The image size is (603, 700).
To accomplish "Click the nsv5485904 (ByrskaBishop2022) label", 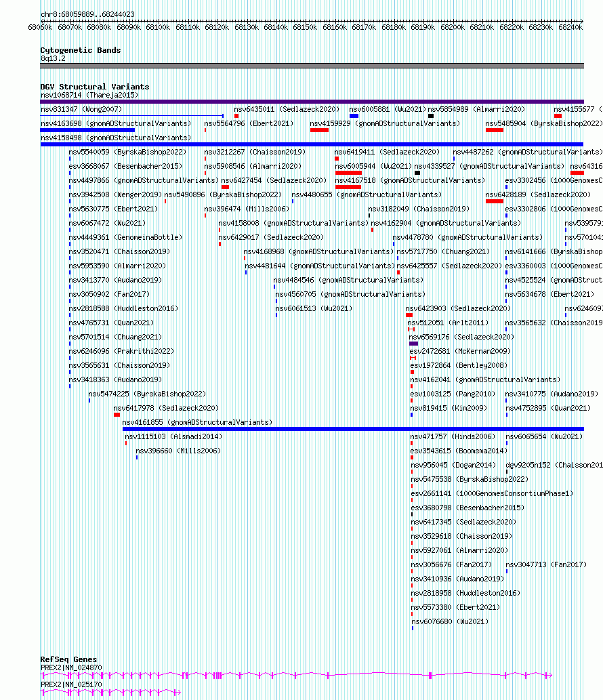I will click(544, 123).
